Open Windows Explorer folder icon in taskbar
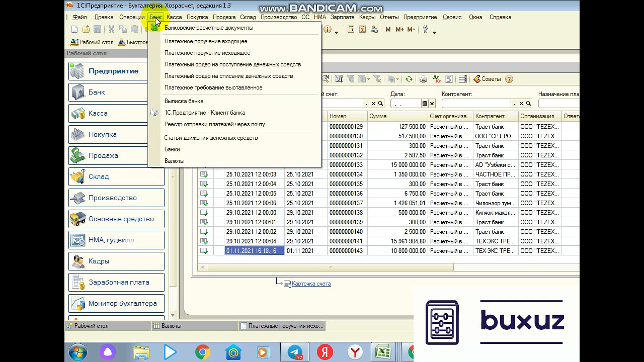 [x=141, y=352]
